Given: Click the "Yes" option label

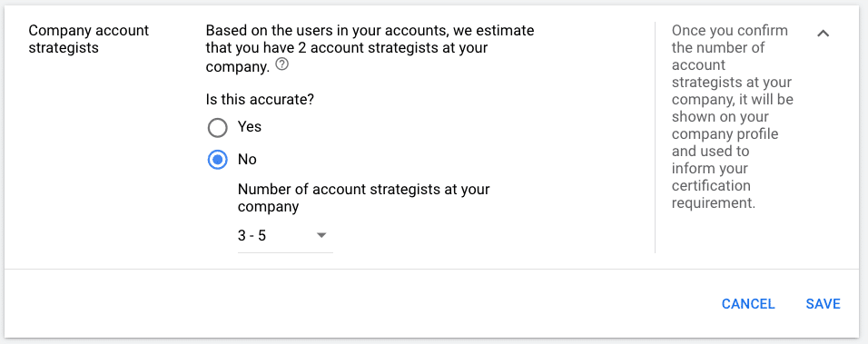Looking at the screenshot, I should point(249,127).
